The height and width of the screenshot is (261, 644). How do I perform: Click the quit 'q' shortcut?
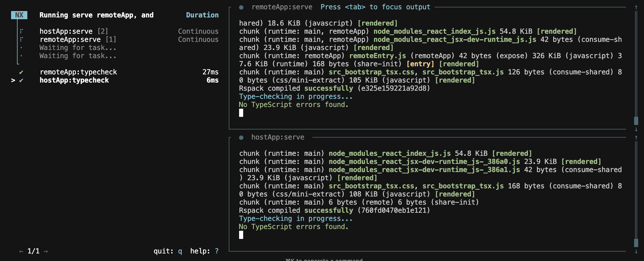180,251
